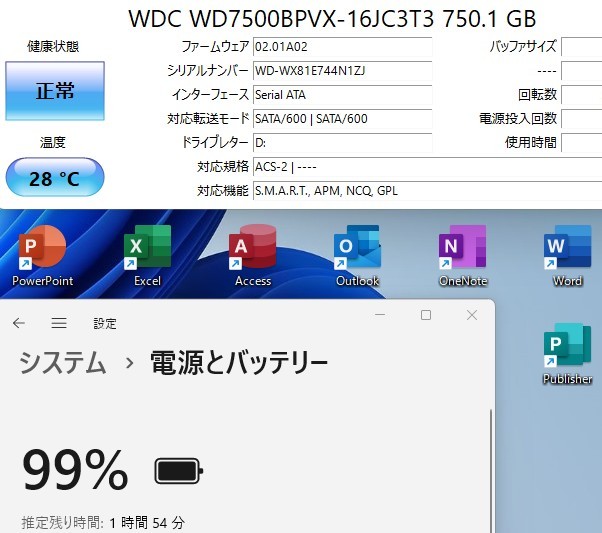The image size is (602, 533).
Task: Click the 回転数 value field
Action: coord(582,95)
